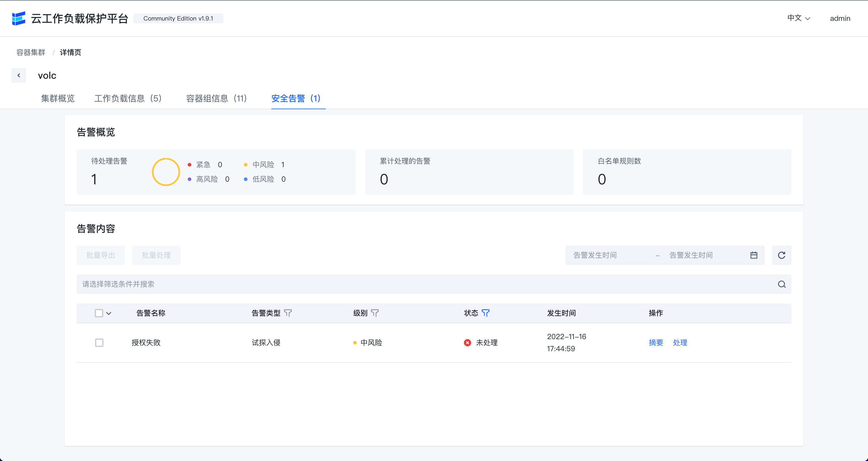Click the 容器集群 breadcrumb link
Screen dimensions: 868x461
coord(31,52)
